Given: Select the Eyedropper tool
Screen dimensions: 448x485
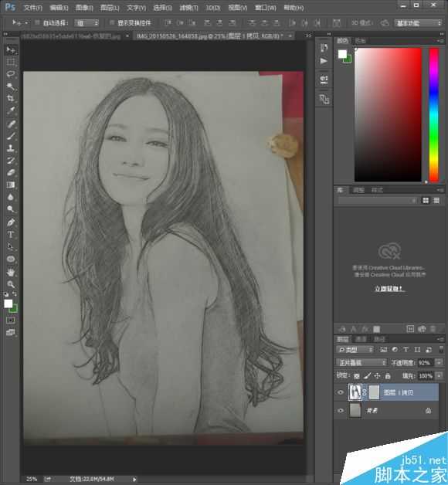Looking at the screenshot, I should pos(11,110).
